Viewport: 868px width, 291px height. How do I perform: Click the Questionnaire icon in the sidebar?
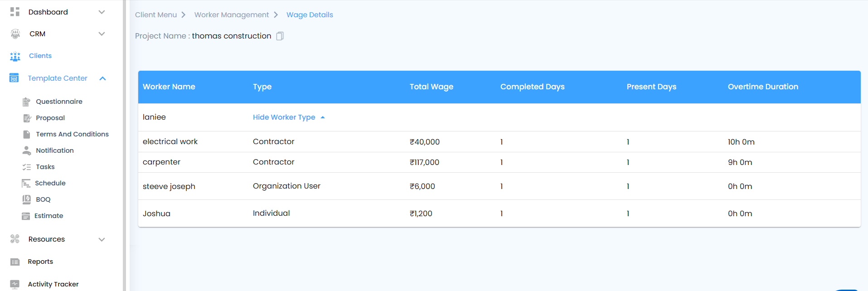(x=26, y=102)
